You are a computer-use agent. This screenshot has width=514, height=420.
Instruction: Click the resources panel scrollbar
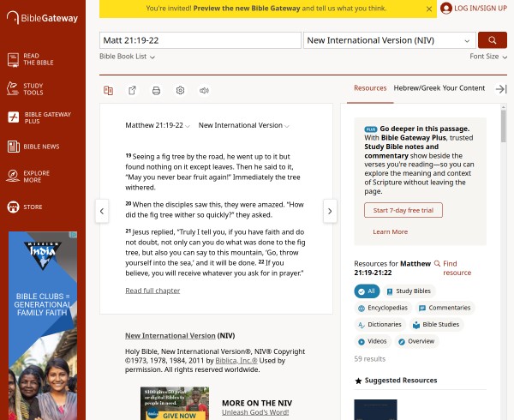(x=504, y=126)
